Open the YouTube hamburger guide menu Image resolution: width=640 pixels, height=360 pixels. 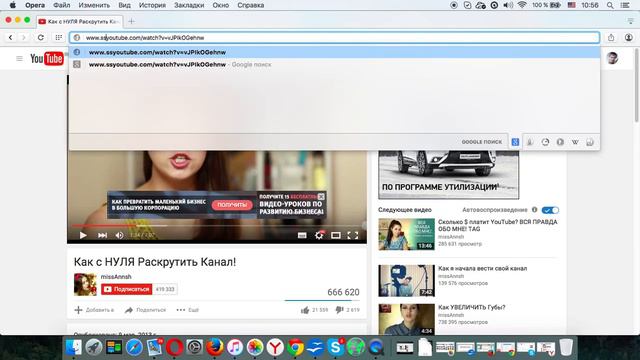(19, 59)
